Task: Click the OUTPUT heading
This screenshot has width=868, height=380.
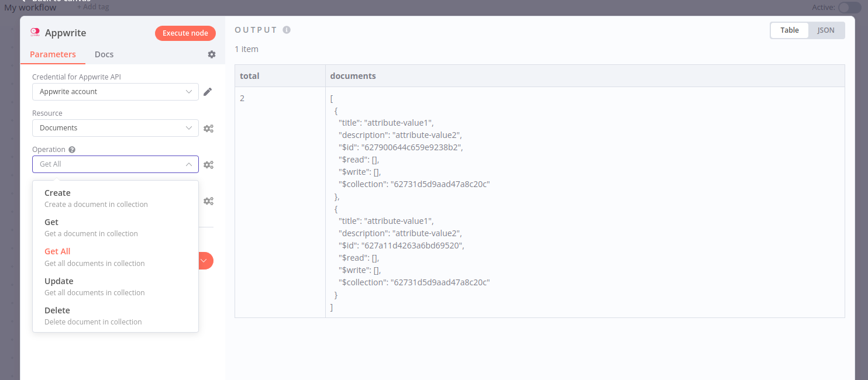Action: click(x=256, y=30)
